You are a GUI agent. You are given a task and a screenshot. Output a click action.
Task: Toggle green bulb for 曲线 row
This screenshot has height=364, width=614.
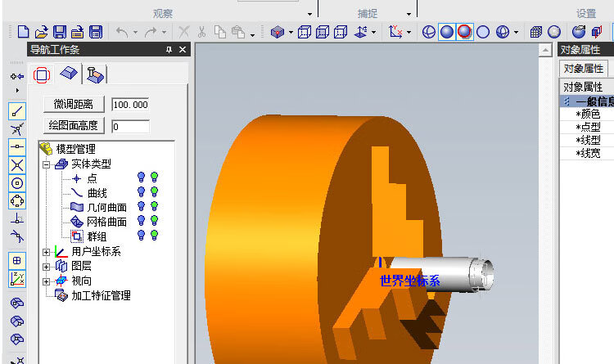click(154, 191)
